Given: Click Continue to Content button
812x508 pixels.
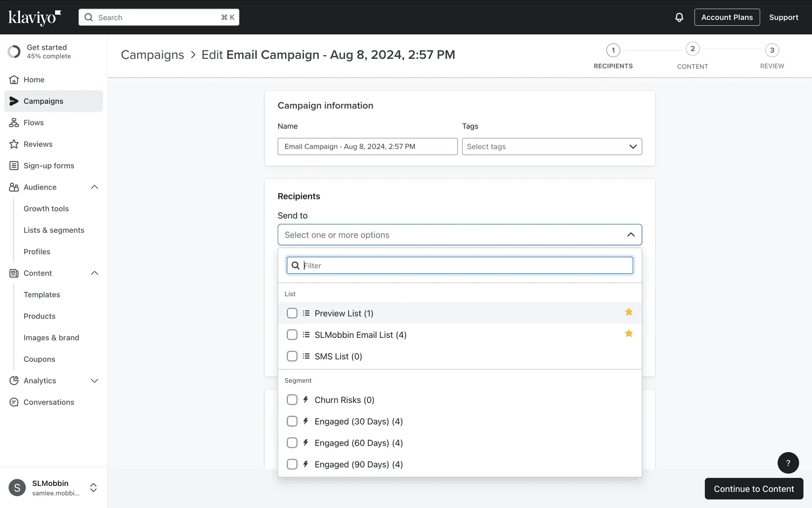Looking at the screenshot, I should 754,489.
